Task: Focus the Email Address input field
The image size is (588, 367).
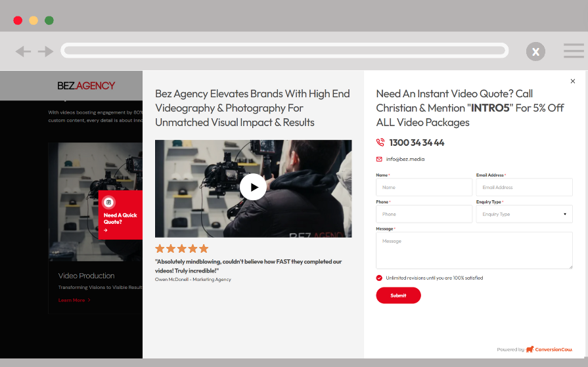Action: 524,187
